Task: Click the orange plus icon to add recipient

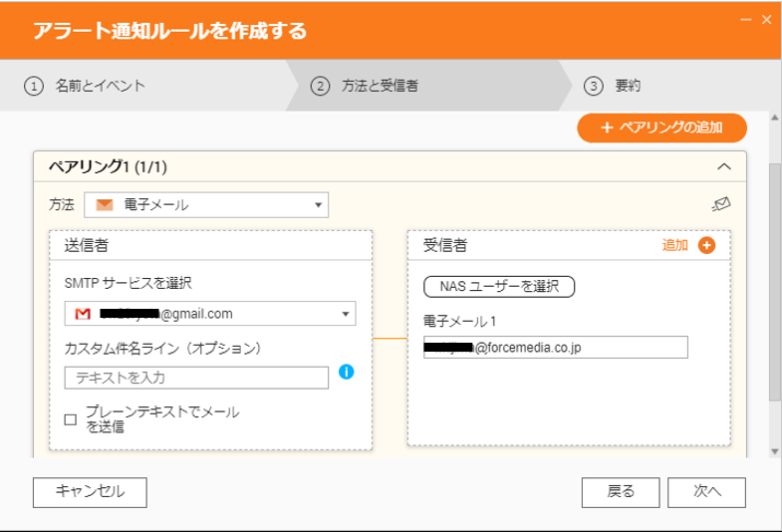Action: 707,245
